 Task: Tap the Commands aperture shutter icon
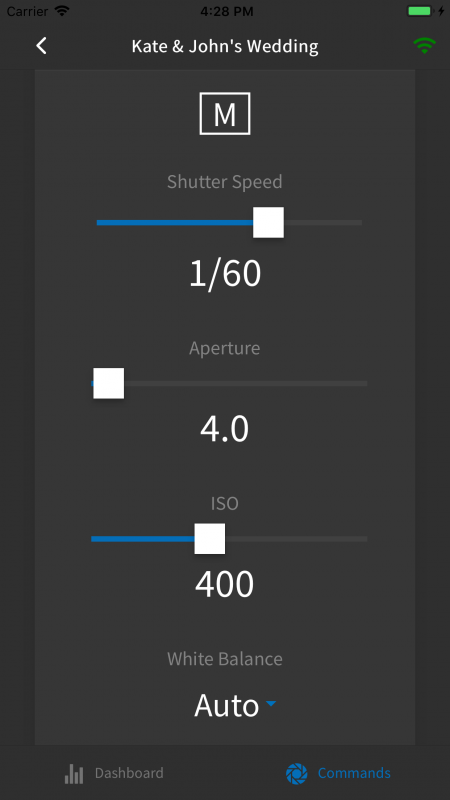click(x=296, y=773)
